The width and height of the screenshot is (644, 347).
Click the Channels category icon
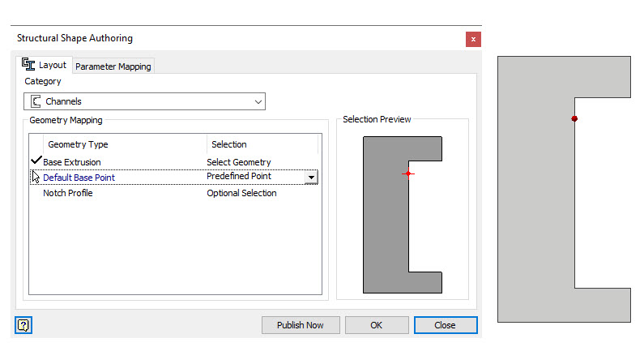(x=36, y=101)
